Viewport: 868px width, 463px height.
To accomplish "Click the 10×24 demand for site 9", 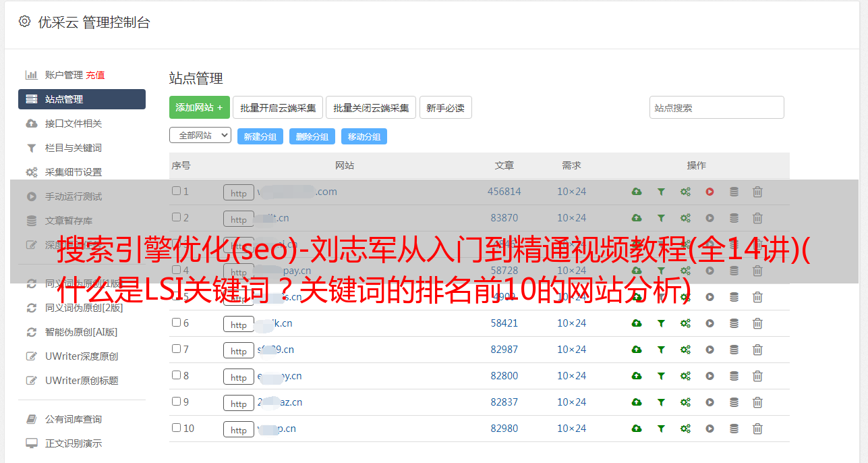I will 571,402.
